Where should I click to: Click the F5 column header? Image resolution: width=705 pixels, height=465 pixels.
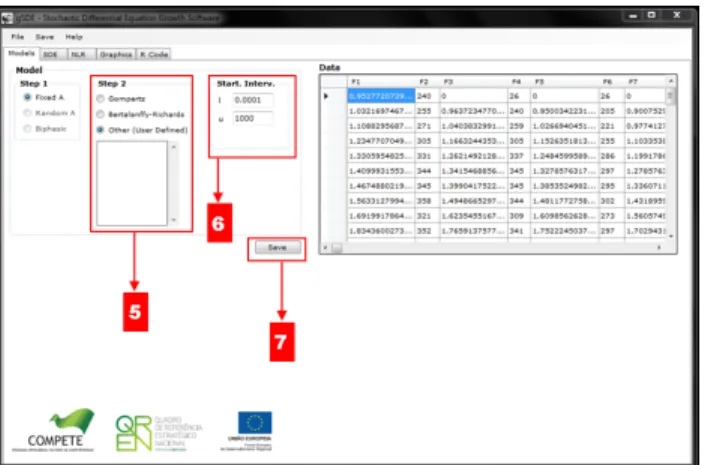click(x=565, y=82)
